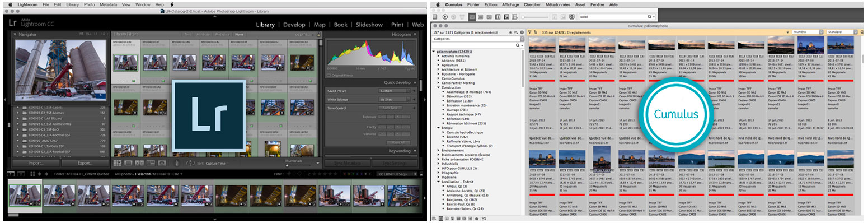Expand the Keywording panel
This screenshot has width=868, height=223.
(415, 151)
